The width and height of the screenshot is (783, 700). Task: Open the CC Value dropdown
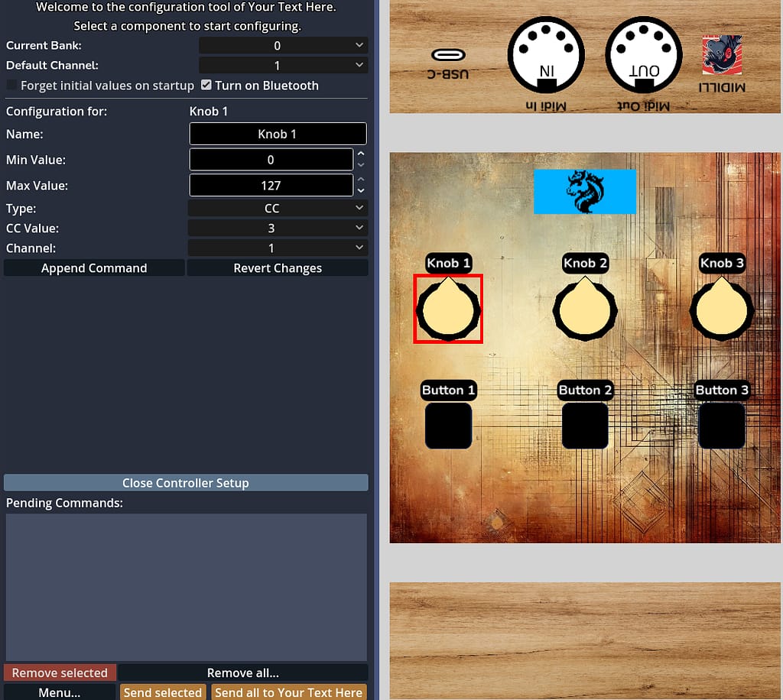[x=278, y=228]
